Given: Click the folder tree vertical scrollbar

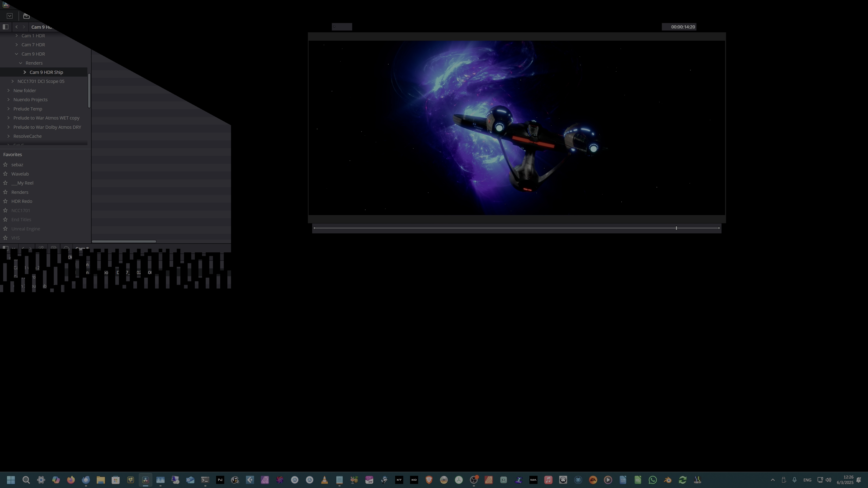Looking at the screenshot, I should [x=89, y=91].
